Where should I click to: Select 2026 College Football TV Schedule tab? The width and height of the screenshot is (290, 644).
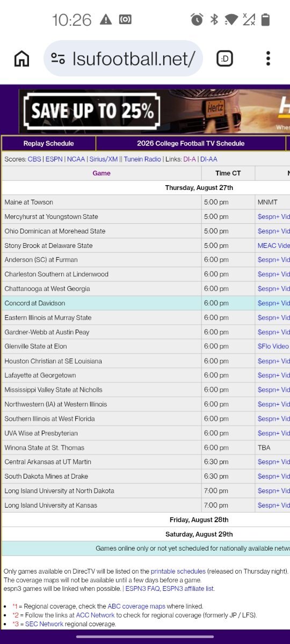(x=191, y=143)
